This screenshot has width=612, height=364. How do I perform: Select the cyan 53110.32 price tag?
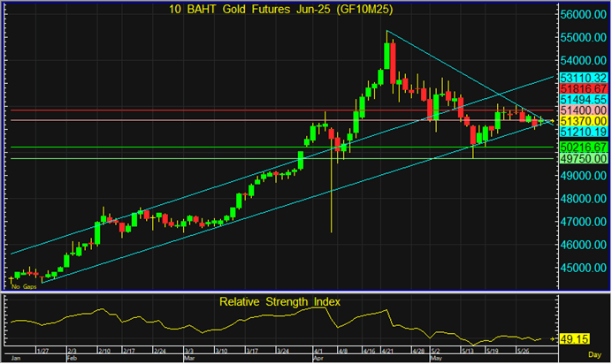tap(584, 78)
